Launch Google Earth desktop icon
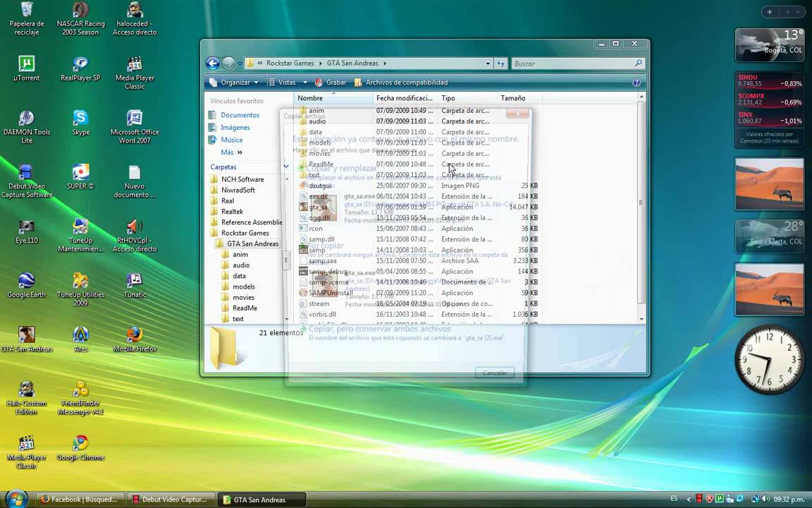This screenshot has height=508, width=812. pos(26,286)
